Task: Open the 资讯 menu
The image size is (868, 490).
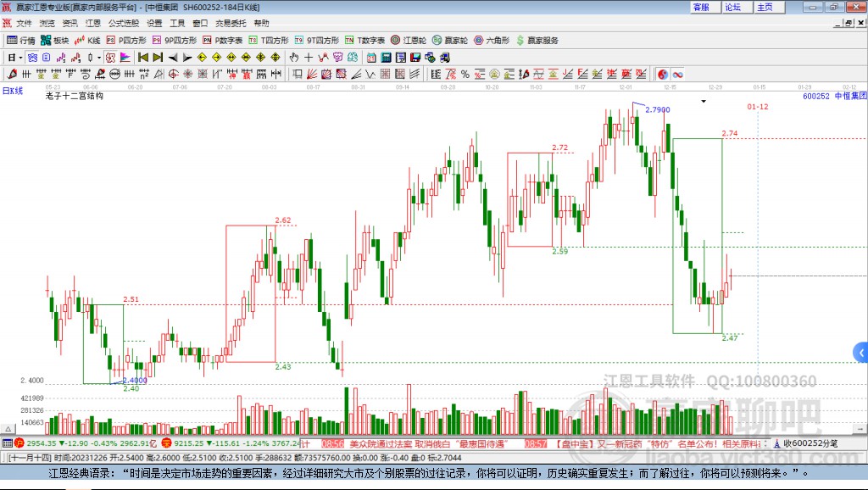Action: pos(70,23)
